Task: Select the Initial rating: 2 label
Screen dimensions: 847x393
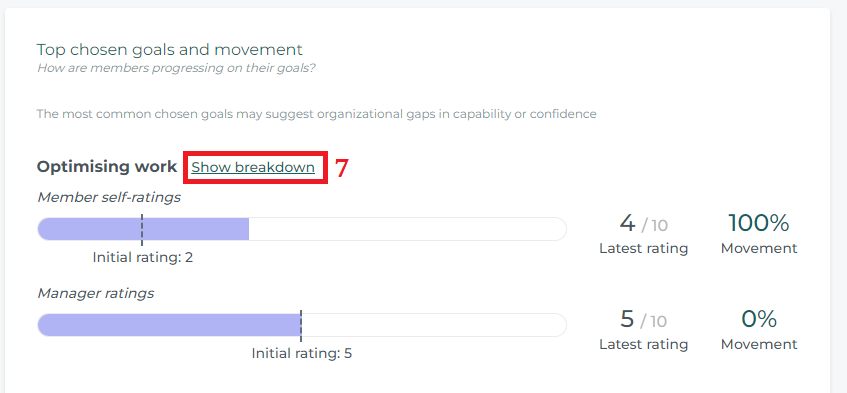Action: [x=143, y=258]
